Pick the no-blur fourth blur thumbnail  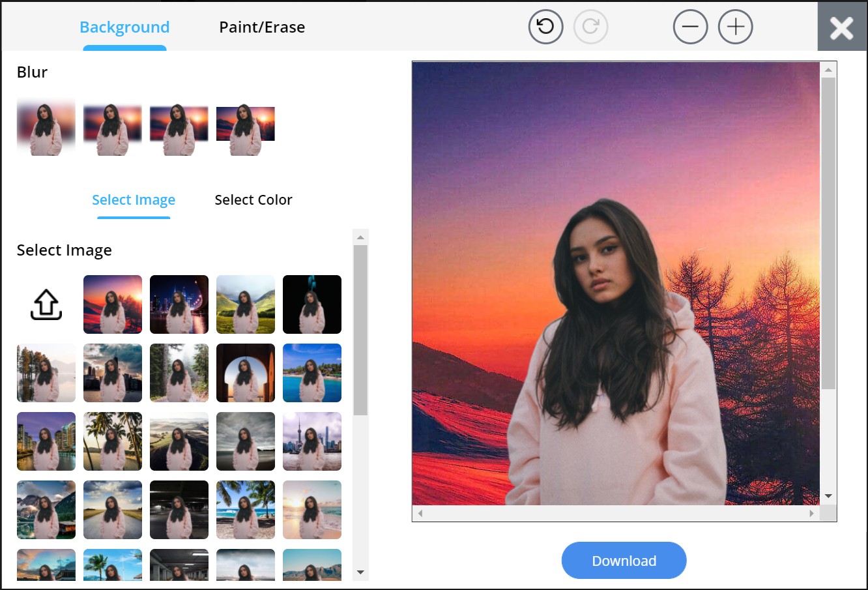pyautogui.click(x=246, y=128)
